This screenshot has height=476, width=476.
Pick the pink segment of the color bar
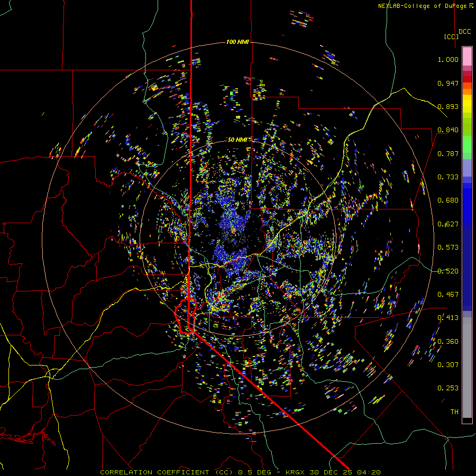[x=467, y=56]
